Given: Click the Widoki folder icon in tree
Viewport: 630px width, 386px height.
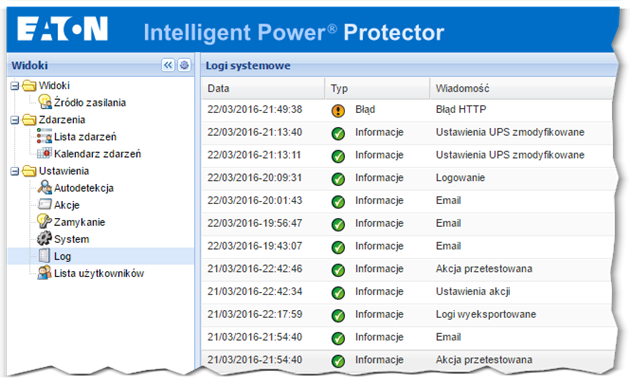Looking at the screenshot, I should point(29,85).
